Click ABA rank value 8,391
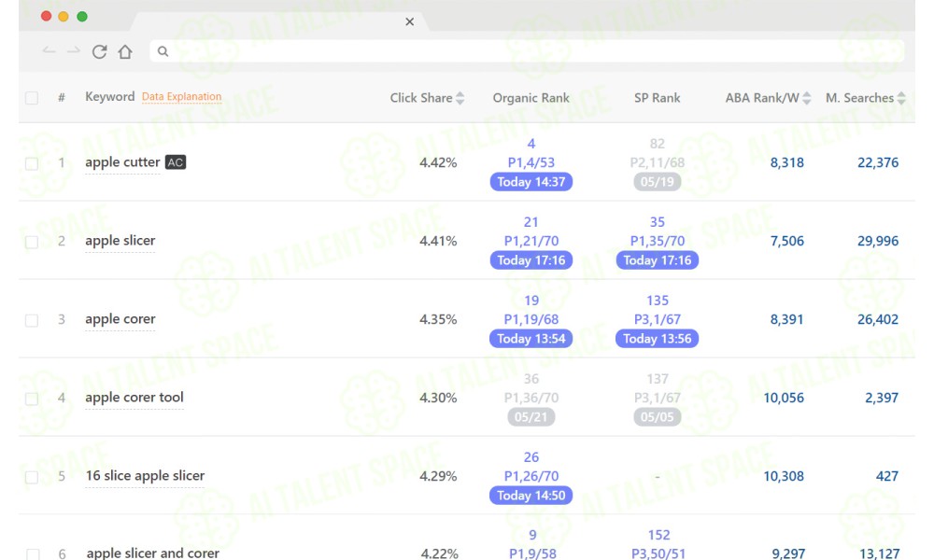934x560 pixels. click(x=786, y=319)
